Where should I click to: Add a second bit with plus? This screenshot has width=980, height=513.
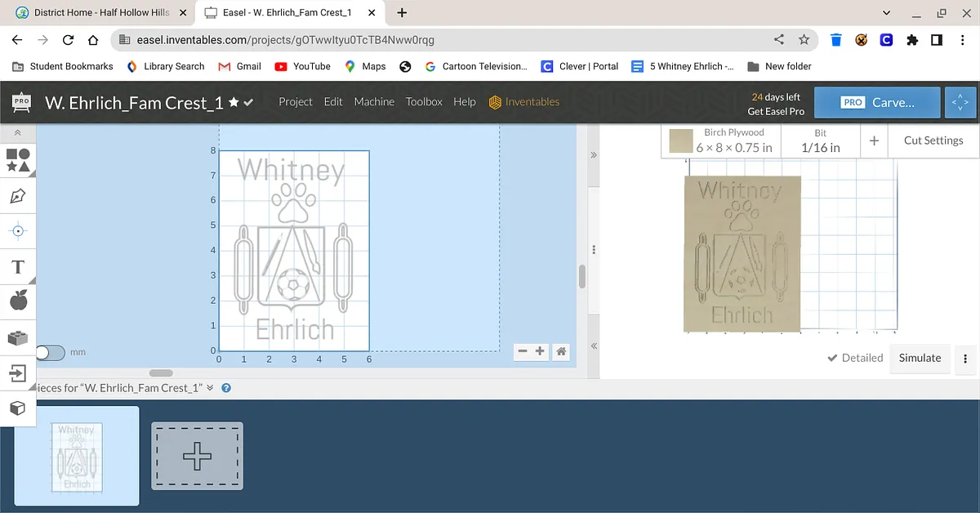coord(874,141)
